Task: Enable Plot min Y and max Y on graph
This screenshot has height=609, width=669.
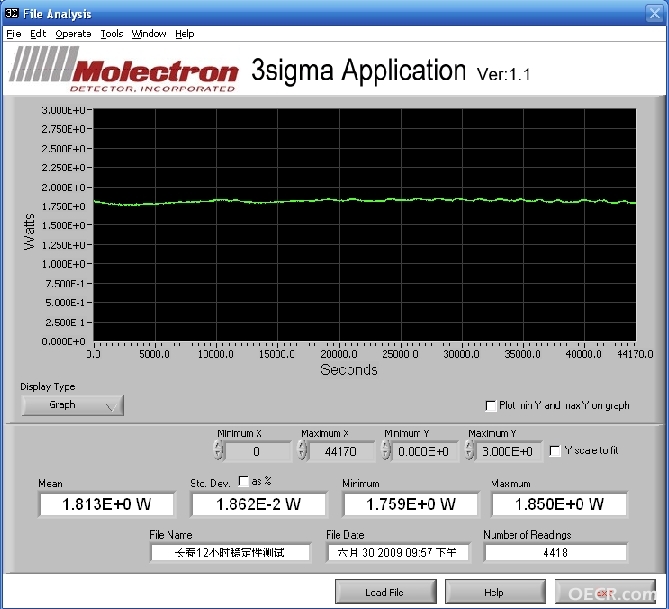Action: (x=491, y=405)
